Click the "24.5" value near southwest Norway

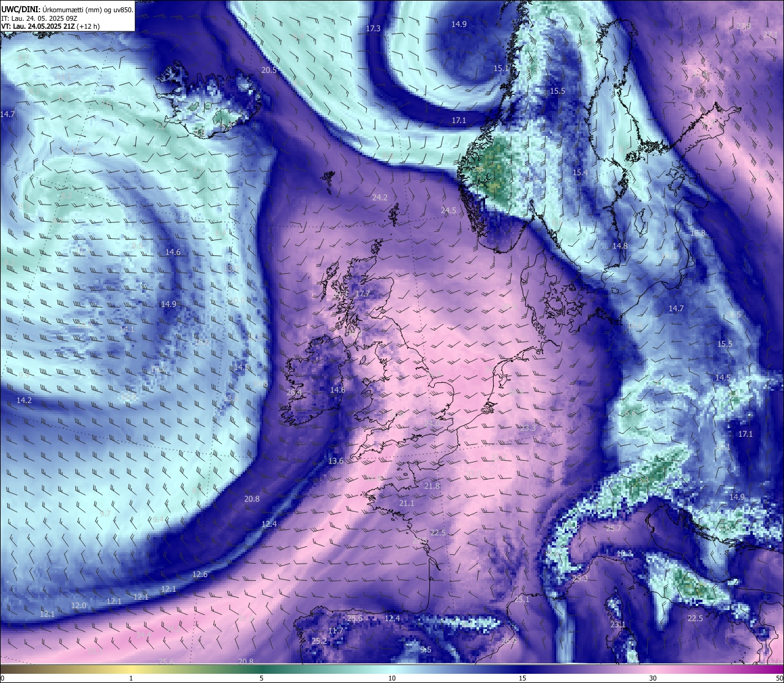(x=448, y=211)
